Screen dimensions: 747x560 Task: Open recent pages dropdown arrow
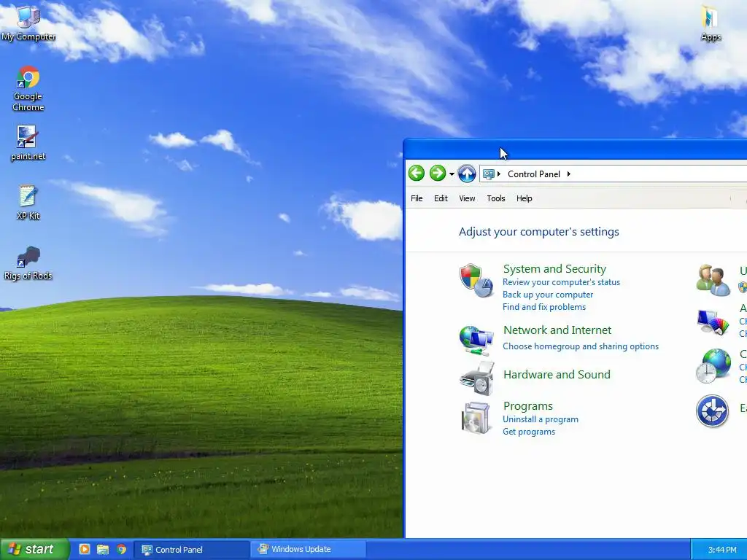coord(452,174)
